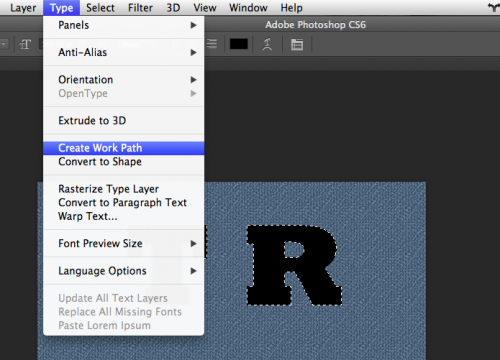The height and width of the screenshot is (360, 500).
Task: Click the text alignment icon in options bar
Action: (x=212, y=44)
